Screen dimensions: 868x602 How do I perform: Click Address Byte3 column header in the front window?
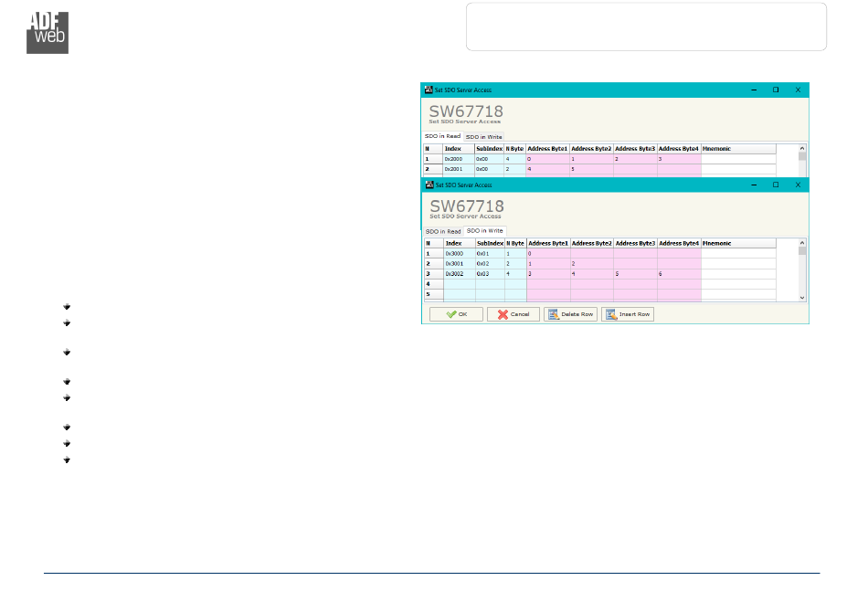coord(636,244)
